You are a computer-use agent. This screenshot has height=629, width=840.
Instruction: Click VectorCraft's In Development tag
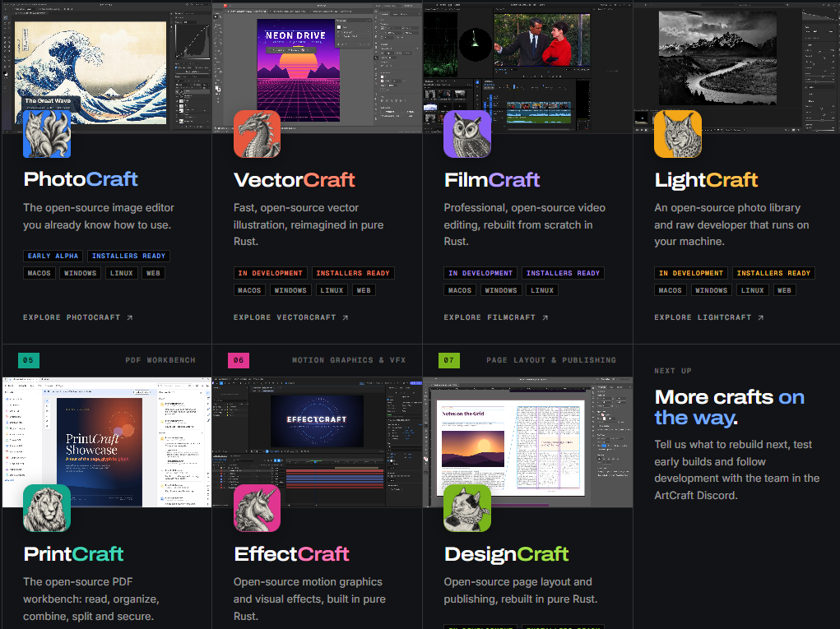tap(271, 273)
